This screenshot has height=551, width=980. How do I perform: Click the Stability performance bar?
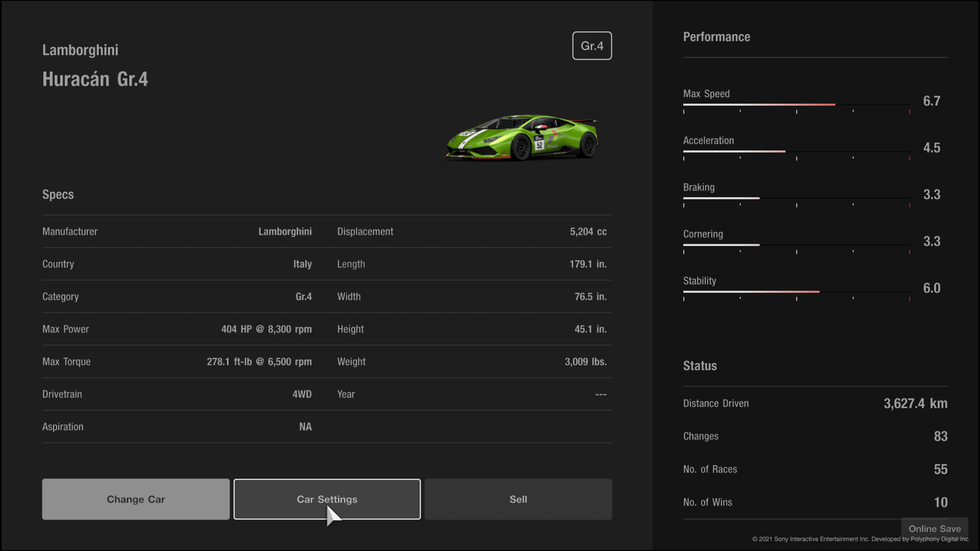(x=796, y=292)
